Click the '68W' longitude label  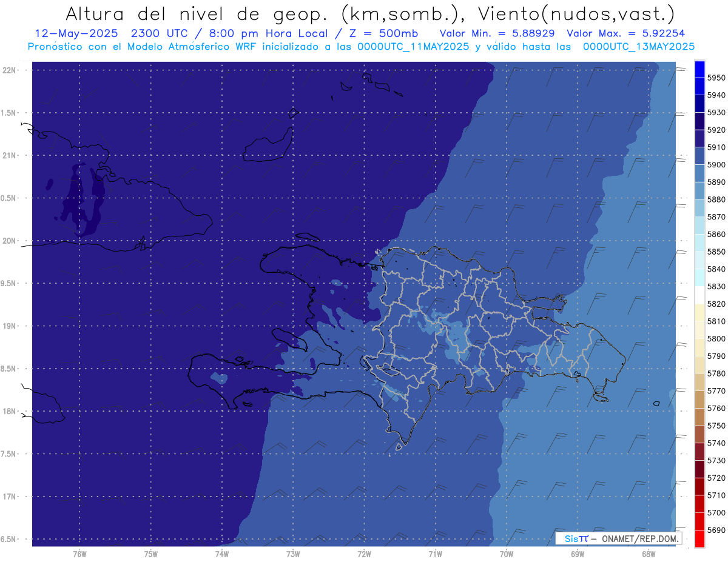pos(649,554)
